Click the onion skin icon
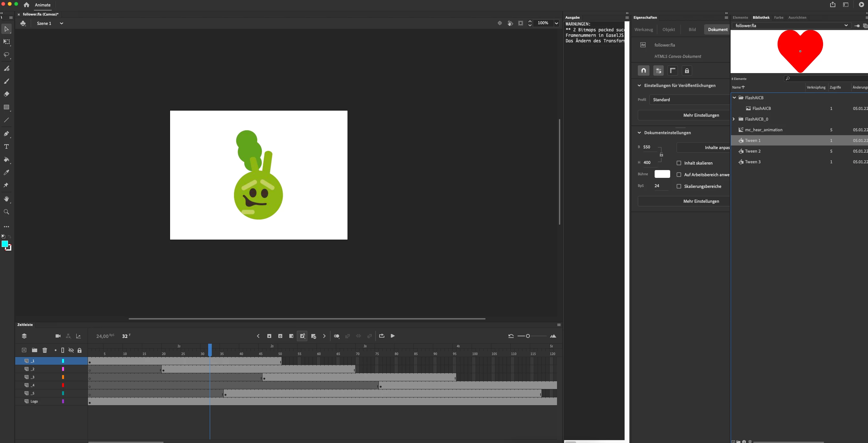 (336, 336)
